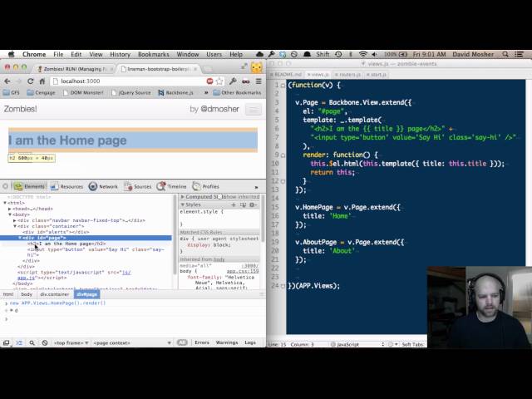Image resolution: width=532 pixels, height=399 pixels.
Task: Close DevTools with the round X button
Action: pos(5,186)
